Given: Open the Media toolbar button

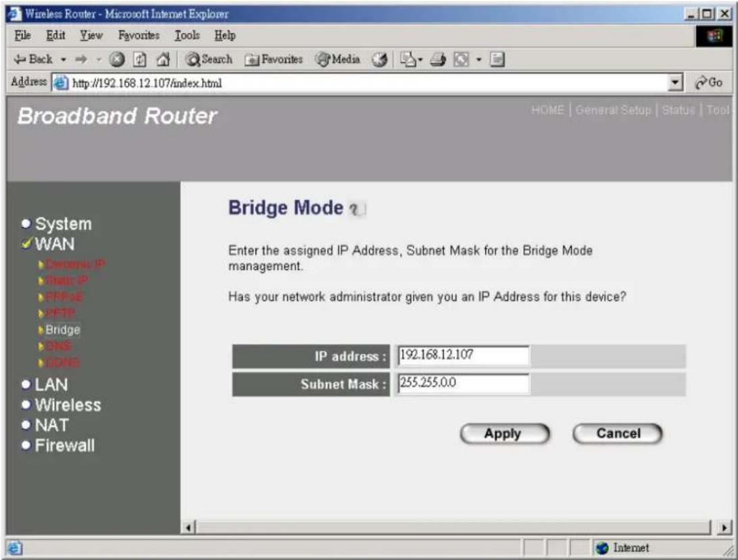Looking at the screenshot, I should pyautogui.click(x=338, y=59).
